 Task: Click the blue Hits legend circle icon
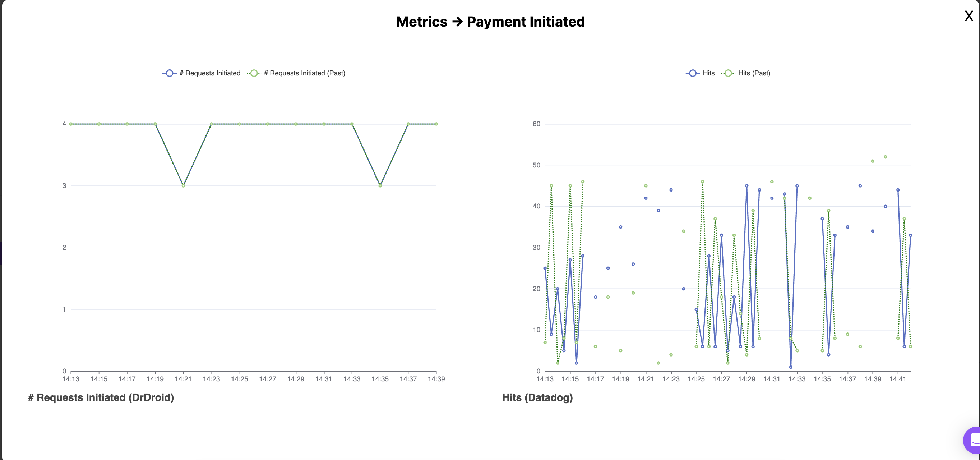click(693, 73)
